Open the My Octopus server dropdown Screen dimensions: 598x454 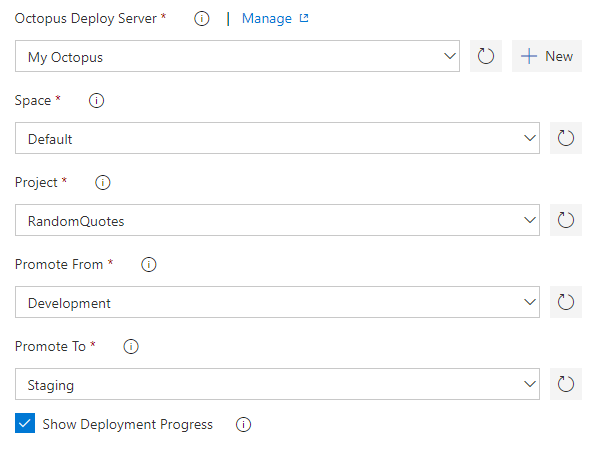click(237, 56)
